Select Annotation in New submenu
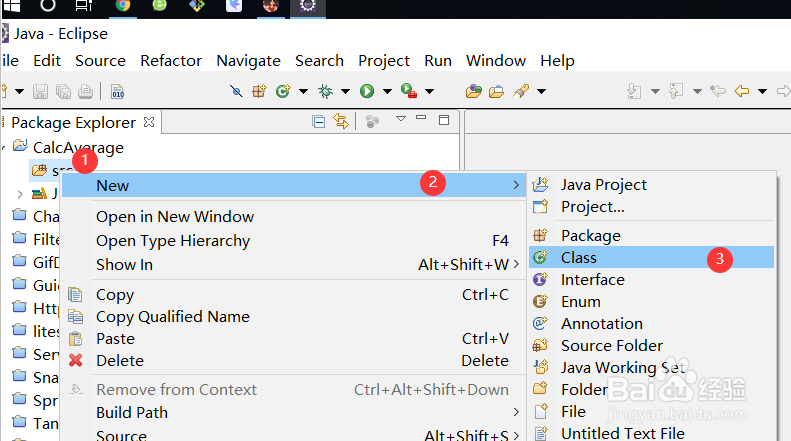 [651, 323]
